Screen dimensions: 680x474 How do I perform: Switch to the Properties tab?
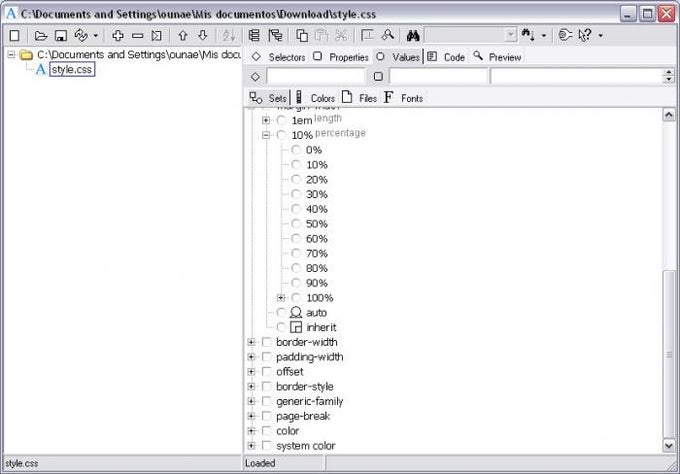point(341,57)
